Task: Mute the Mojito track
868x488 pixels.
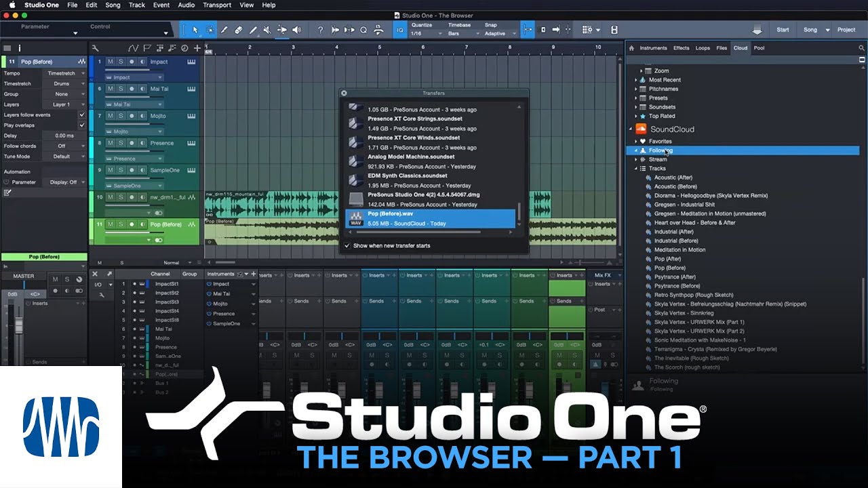Action: (110, 116)
